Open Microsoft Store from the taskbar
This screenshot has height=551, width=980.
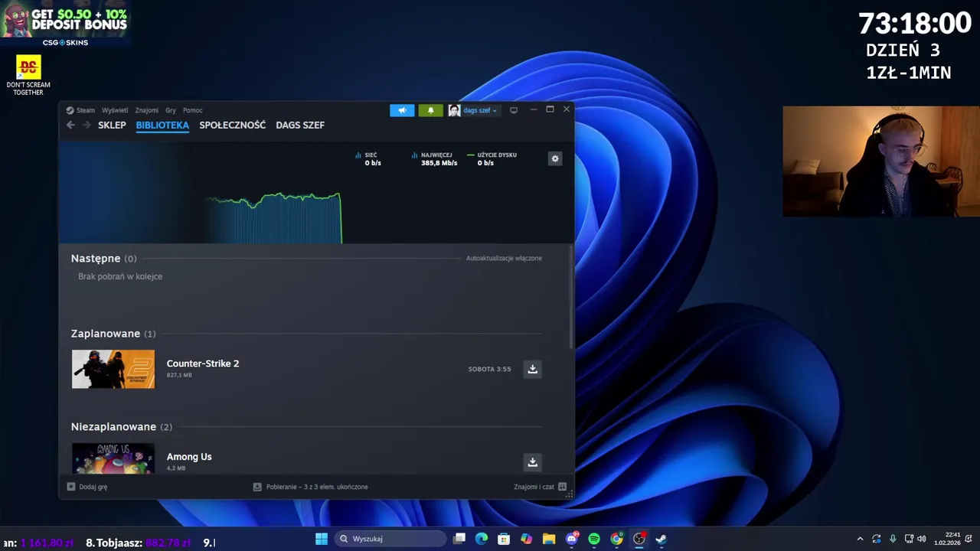504,539
